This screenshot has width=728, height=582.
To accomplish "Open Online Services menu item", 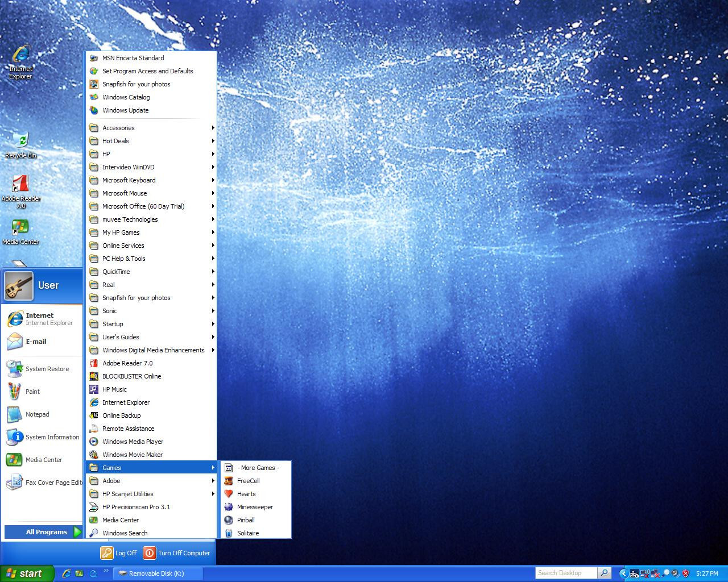I will point(151,246).
